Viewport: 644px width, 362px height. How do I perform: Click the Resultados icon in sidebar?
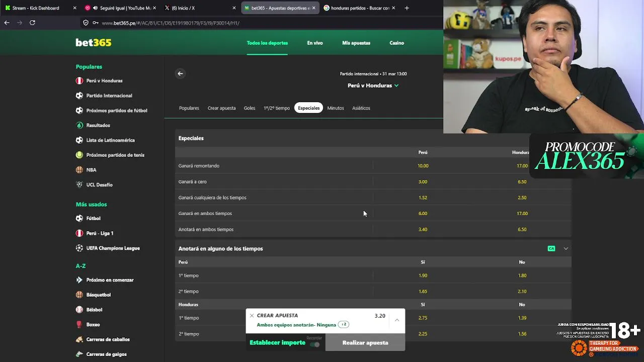pyautogui.click(x=79, y=125)
